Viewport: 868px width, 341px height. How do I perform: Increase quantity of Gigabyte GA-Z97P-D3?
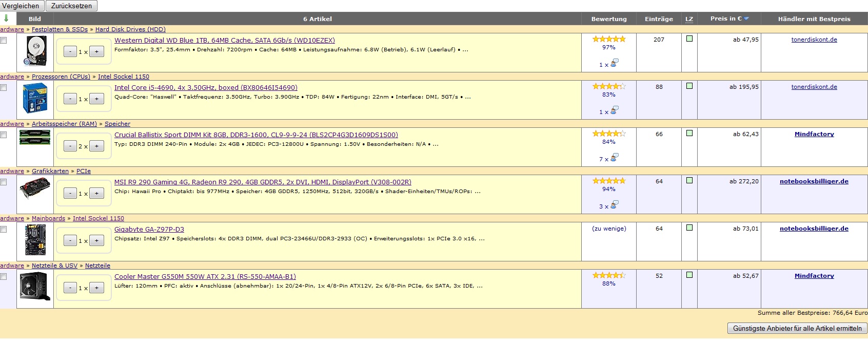pyautogui.click(x=96, y=240)
